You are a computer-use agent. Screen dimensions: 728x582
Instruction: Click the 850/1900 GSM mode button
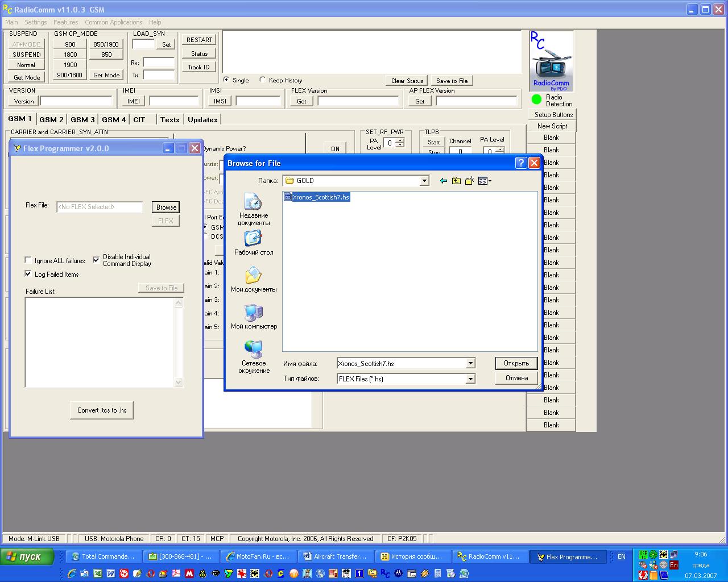click(106, 44)
